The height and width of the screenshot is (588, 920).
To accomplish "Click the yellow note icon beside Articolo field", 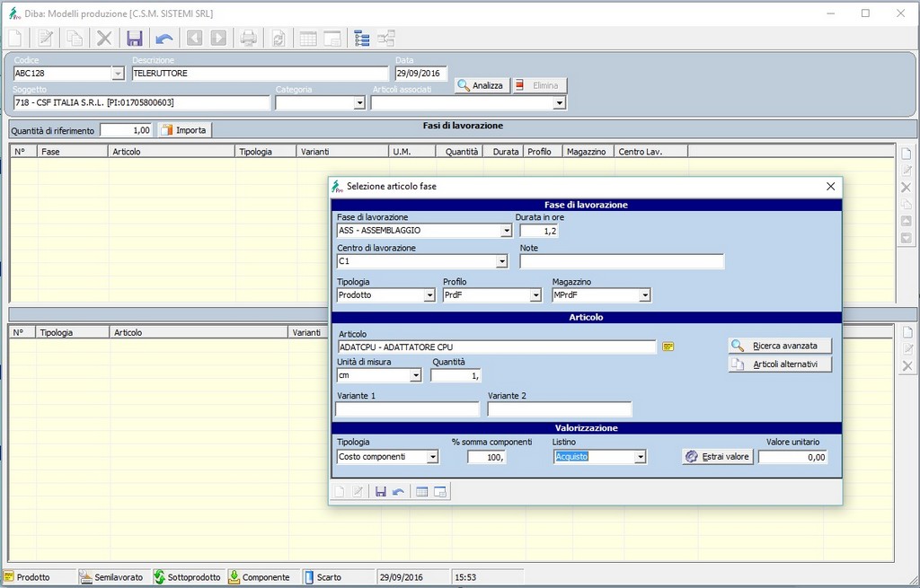I will (668, 347).
